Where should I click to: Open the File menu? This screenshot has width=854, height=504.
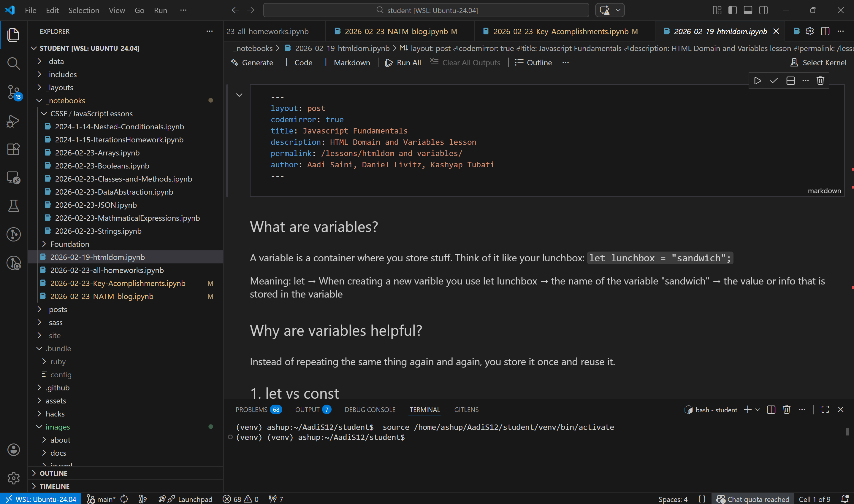(31, 10)
